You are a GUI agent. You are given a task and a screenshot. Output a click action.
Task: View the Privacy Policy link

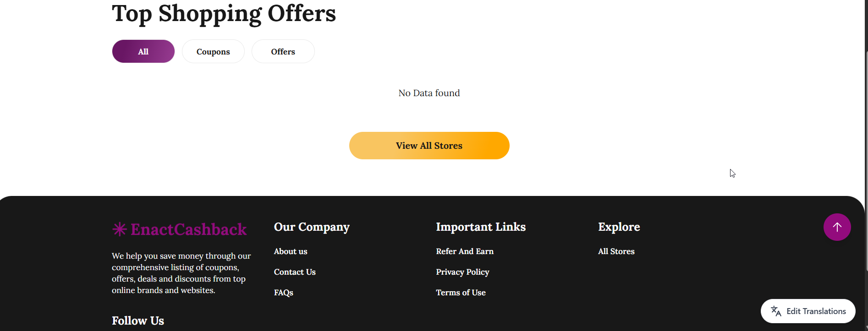pyautogui.click(x=462, y=272)
